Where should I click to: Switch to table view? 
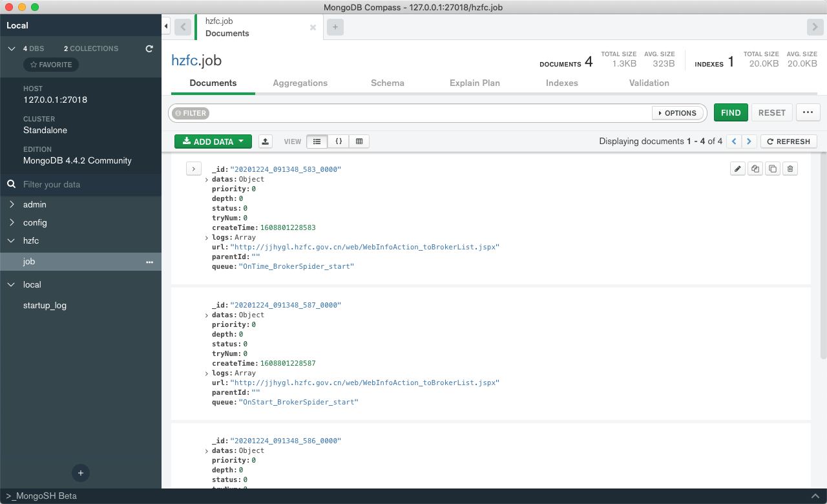click(x=359, y=142)
